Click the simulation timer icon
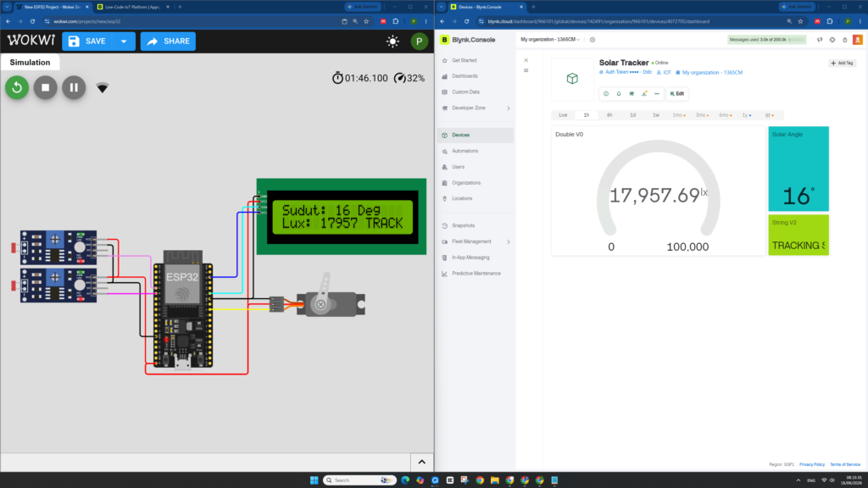 coord(337,78)
